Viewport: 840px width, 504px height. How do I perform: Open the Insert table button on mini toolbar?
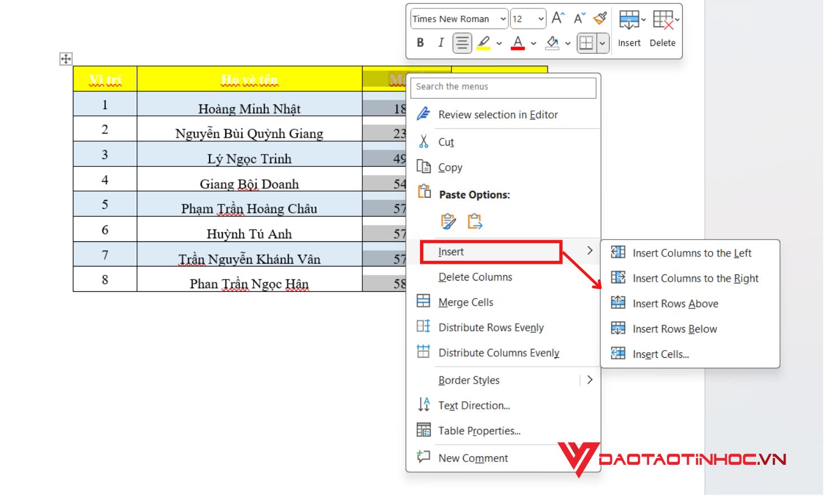point(630,29)
